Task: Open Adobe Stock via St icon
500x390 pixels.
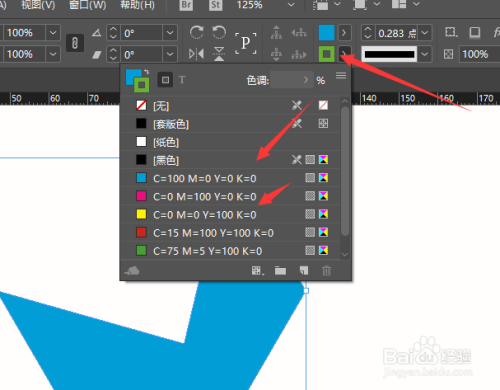Action: (x=216, y=5)
